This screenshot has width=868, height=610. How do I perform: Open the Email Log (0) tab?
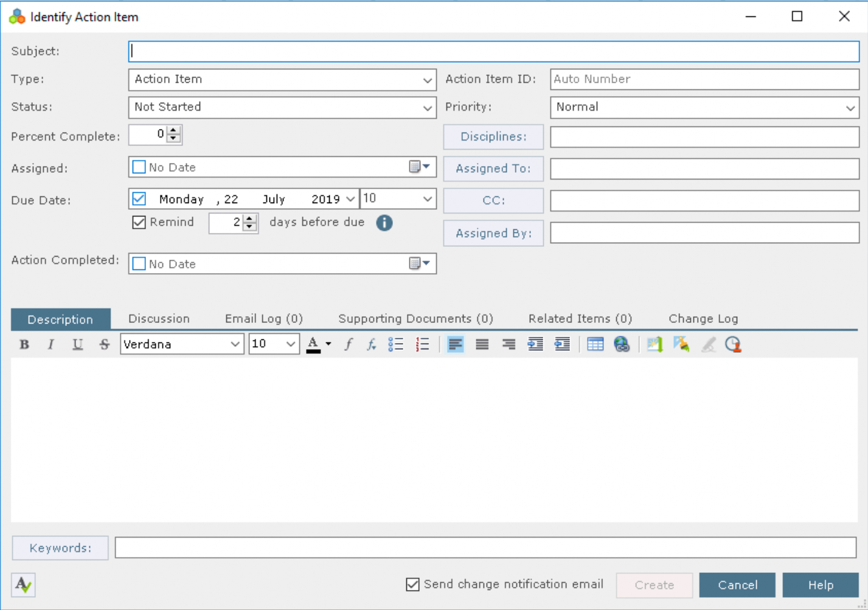point(264,319)
